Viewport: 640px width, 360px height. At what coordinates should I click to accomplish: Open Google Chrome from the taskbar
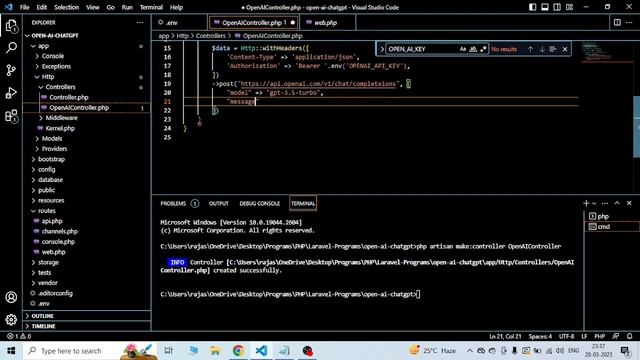click(x=238, y=351)
